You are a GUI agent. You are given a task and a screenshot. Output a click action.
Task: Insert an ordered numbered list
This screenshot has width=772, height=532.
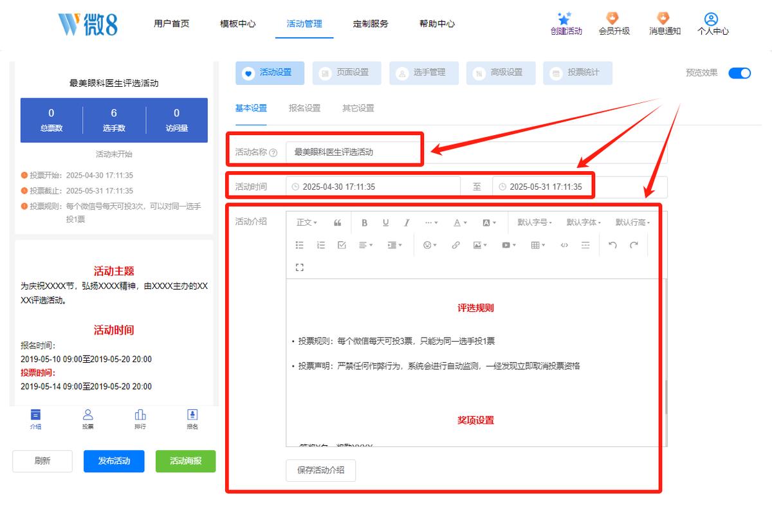point(321,245)
